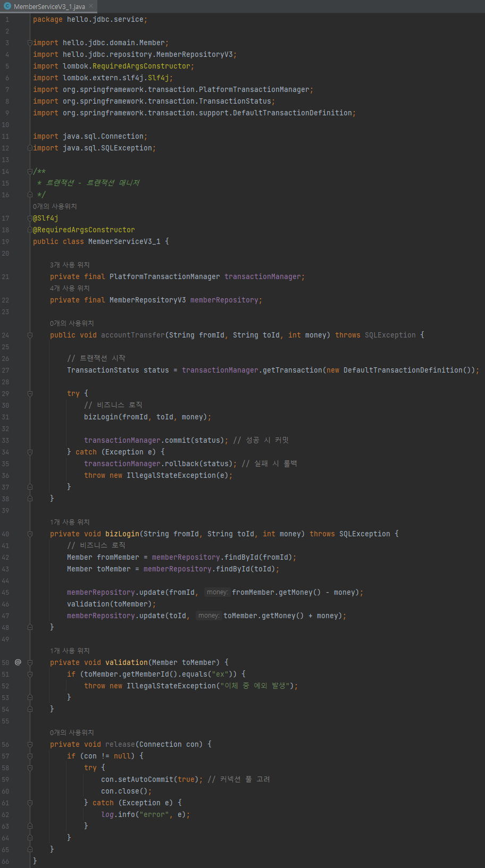Click PlatformTransactionManager type on line 21

(x=165, y=276)
